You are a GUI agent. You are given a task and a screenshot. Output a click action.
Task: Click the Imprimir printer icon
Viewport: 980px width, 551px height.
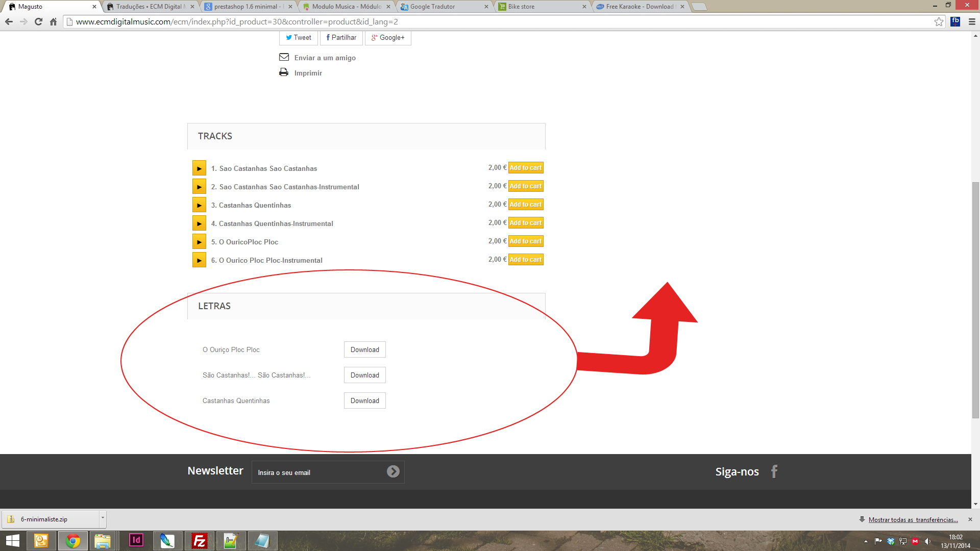click(x=284, y=73)
